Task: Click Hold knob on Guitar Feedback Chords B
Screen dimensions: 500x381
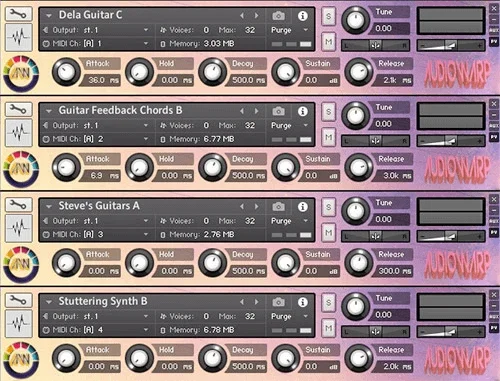Action: [x=139, y=167]
